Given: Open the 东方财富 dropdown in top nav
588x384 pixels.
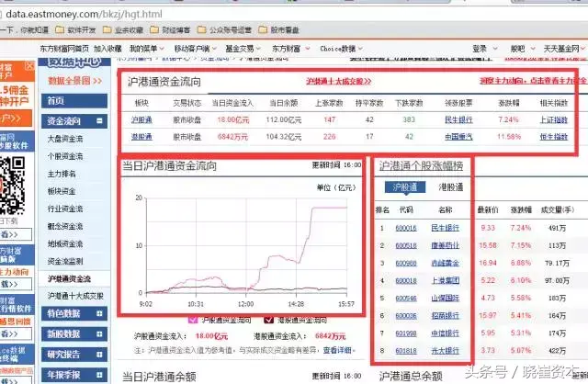Looking at the screenshot, I should point(291,49).
